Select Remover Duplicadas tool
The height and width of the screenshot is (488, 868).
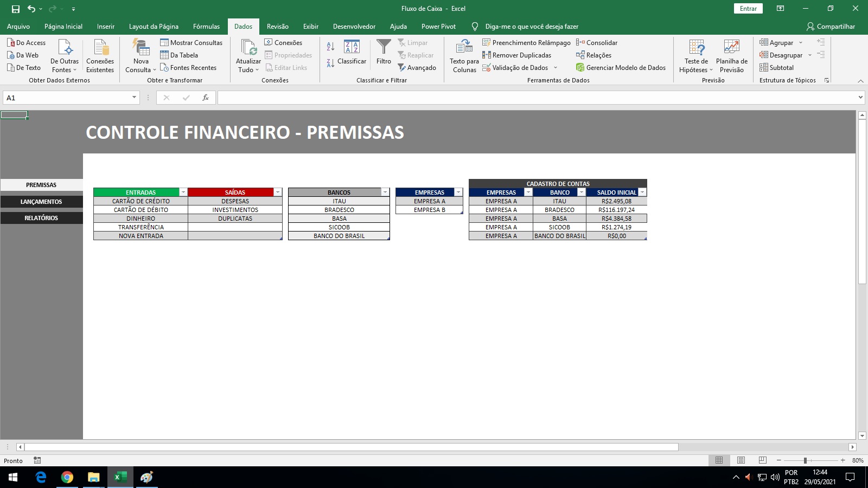[x=516, y=55]
